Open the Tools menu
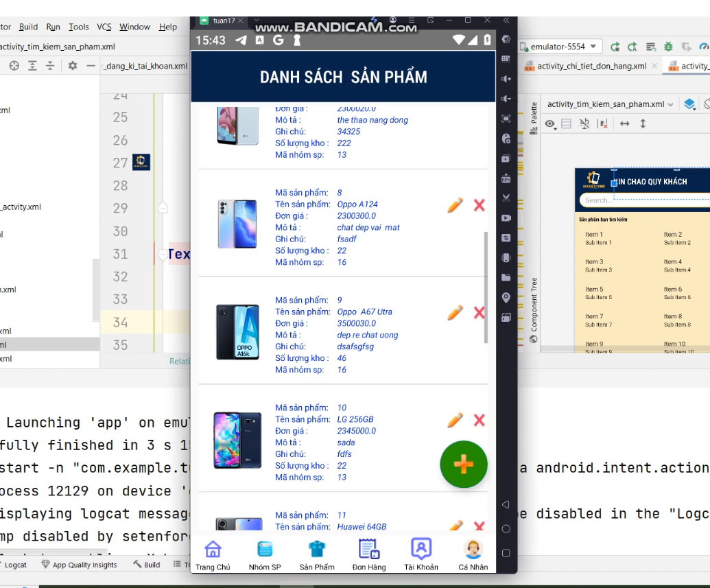This screenshot has height=588, width=710. [x=78, y=27]
